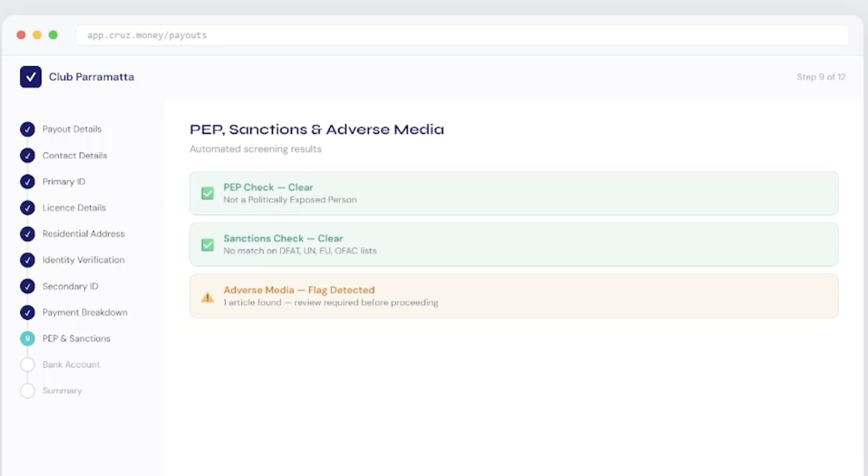Go to the Licence Details step
868x476 pixels.
(x=74, y=207)
